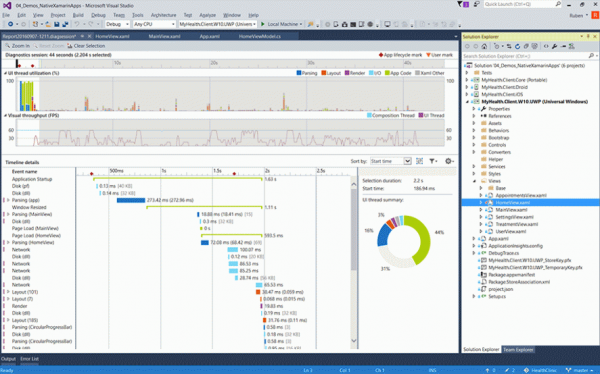Pin the Solution Explorer panel
The width and height of the screenshot is (600, 374).
[588, 36]
